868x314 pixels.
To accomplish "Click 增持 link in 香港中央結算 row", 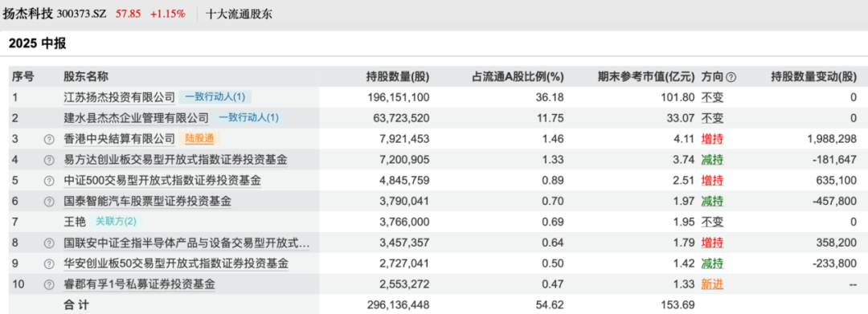I will tap(712, 139).
